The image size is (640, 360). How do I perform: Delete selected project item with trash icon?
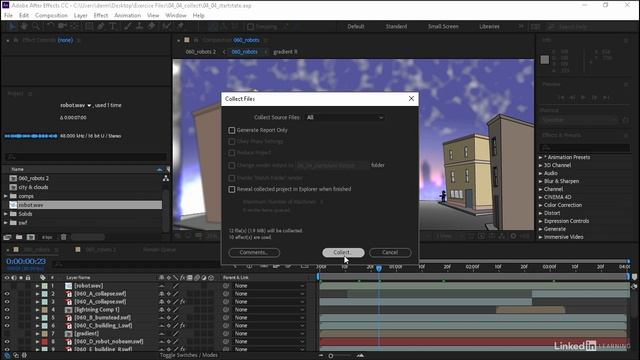(x=63, y=237)
